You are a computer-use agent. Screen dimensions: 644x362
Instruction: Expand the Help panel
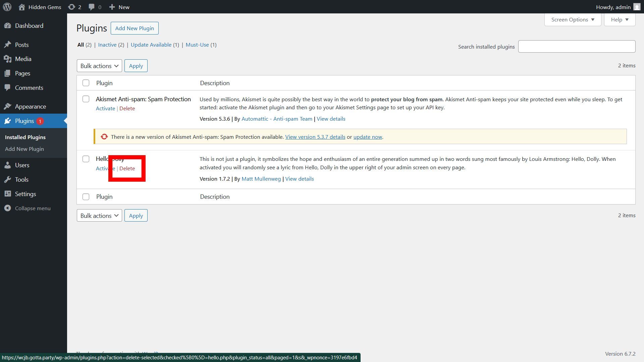click(620, 19)
